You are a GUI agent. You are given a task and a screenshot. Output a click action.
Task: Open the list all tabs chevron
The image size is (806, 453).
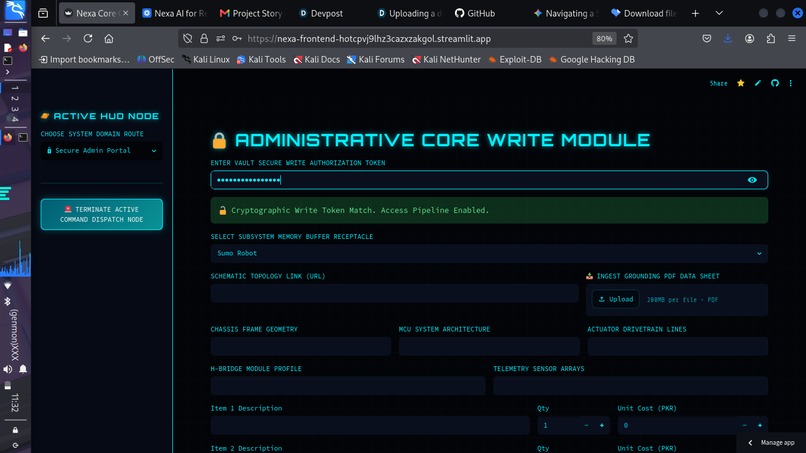coord(719,13)
